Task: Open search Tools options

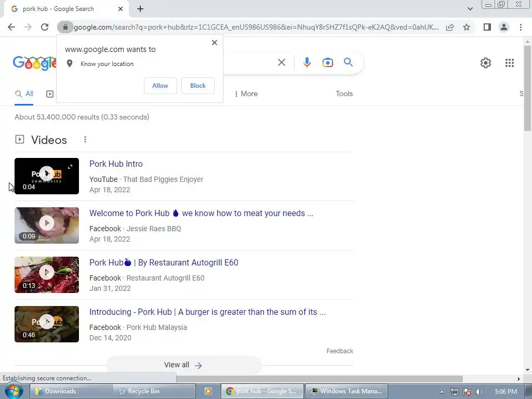Action: click(x=344, y=94)
